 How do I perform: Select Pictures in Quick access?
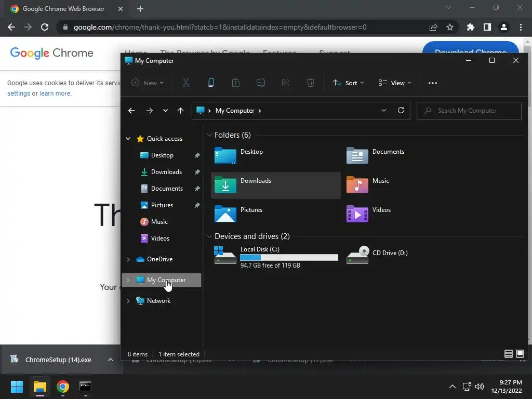[x=162, y=205]
